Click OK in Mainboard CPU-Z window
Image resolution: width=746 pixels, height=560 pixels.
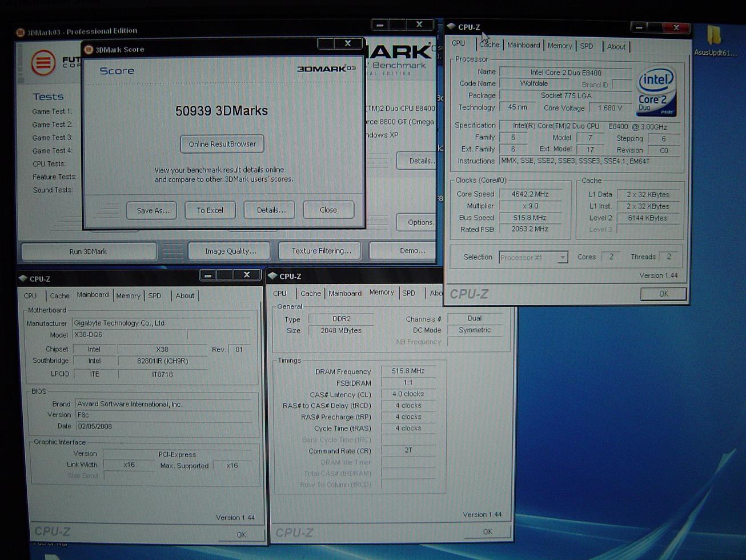click(242, 535)
